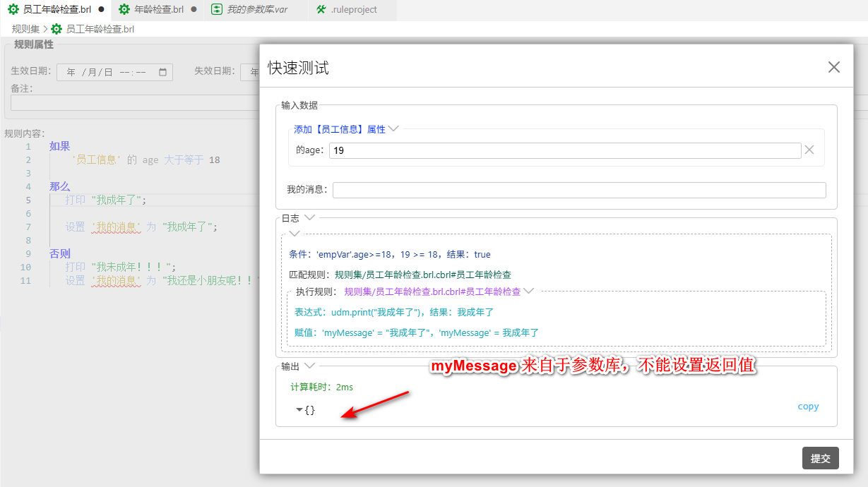Click the gear icon on 年龄检查.brl tab
The height and width of the screenshot is (487, 868).
point(124,10)
